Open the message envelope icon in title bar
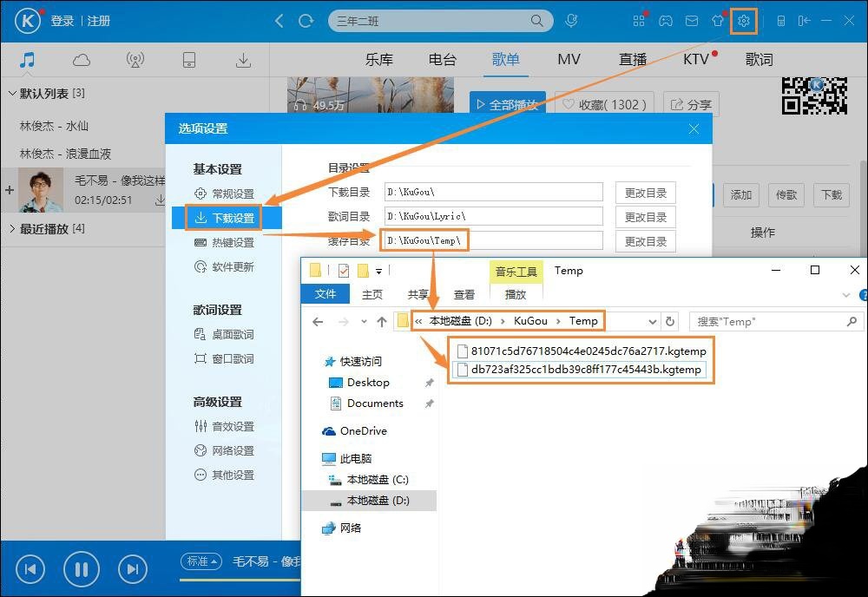868x597 pixels. click(692, 20)
